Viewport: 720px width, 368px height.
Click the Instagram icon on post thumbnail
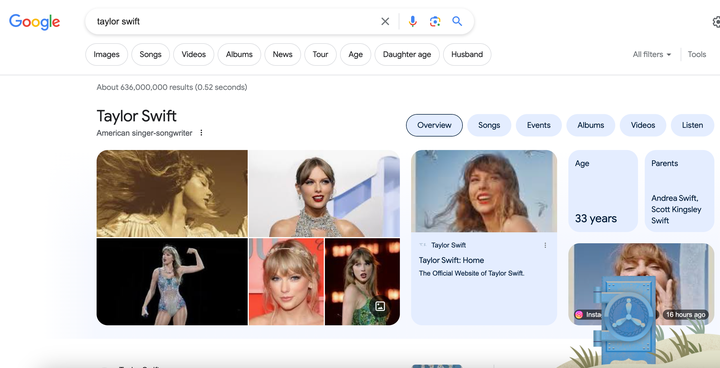tap(579, 315)
